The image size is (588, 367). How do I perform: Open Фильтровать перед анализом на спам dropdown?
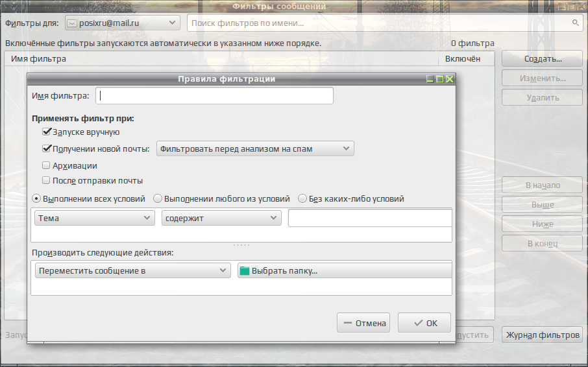pos(255,148)
